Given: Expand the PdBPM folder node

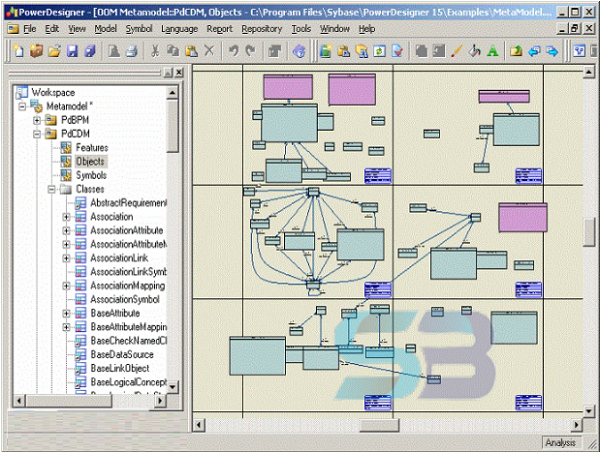Looking at the screenshot, I should click(x=37, y=120).
